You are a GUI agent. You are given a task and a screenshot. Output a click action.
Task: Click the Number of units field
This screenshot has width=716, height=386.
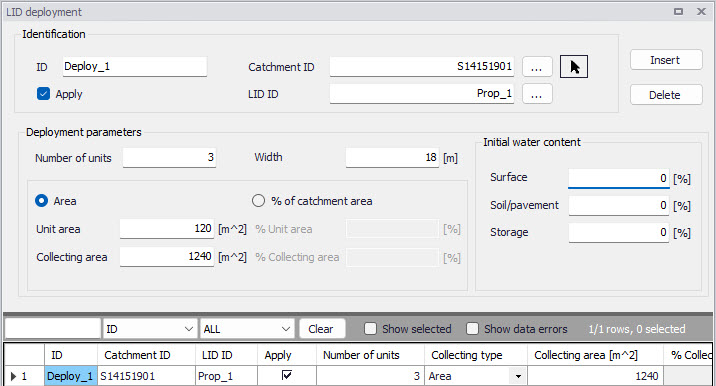[169, 158]
